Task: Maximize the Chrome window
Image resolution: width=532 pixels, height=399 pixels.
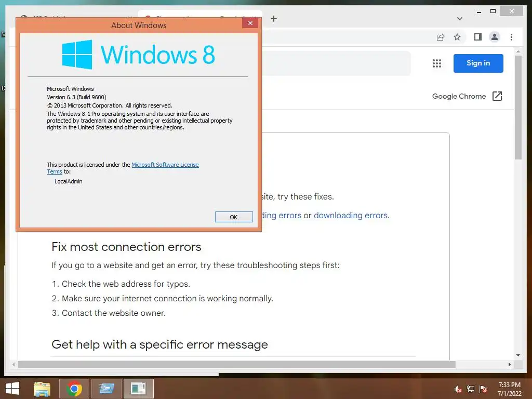Action: coord(493,11)
